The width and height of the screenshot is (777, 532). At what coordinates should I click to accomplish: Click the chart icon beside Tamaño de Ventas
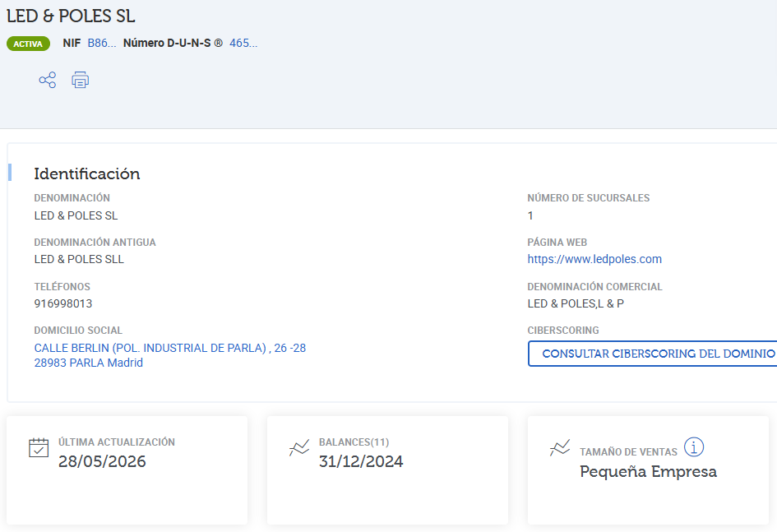click(x=560, y=448)
